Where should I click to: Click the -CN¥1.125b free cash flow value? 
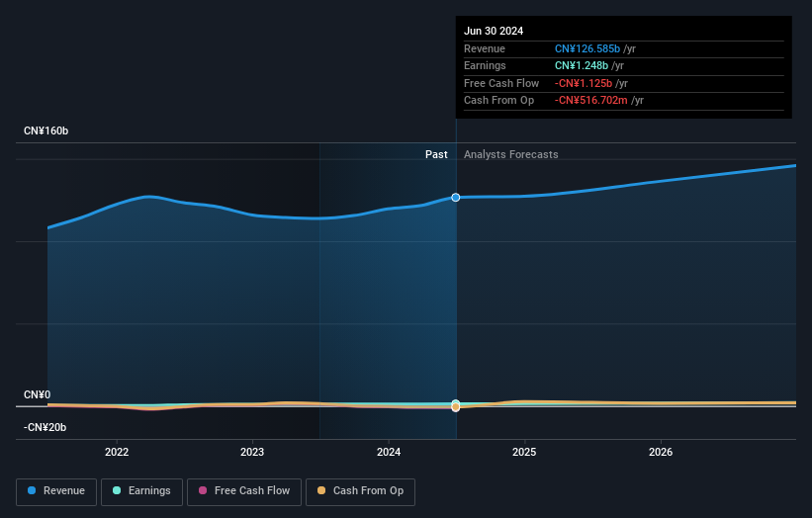pyautogui.click(x=584, y=83)
